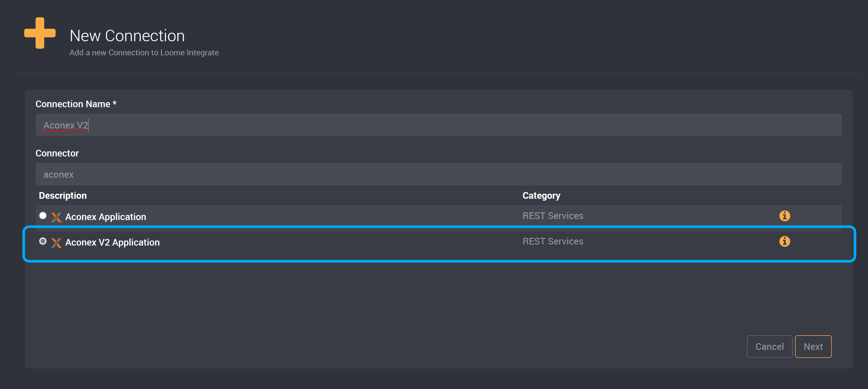The width and height of the screenshot is (868, 389).
Task: Cancel the new connection dialog
Action: [x=769, y=347]
